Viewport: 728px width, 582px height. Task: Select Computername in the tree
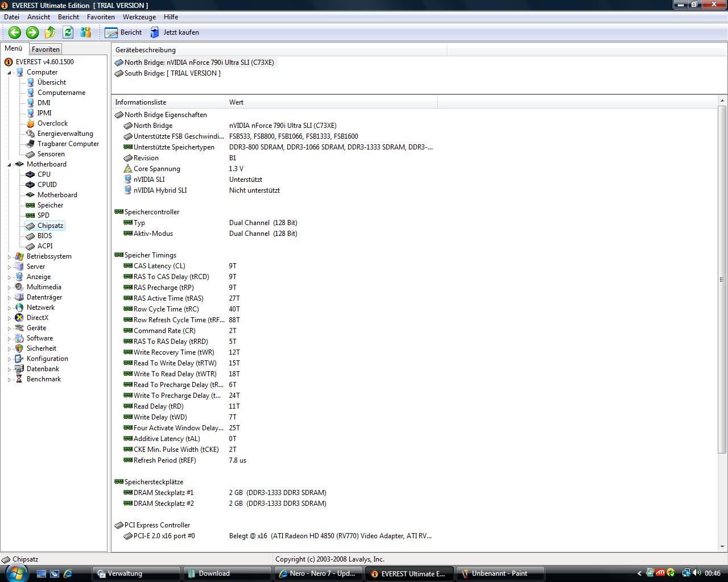[x=61, y=93]
